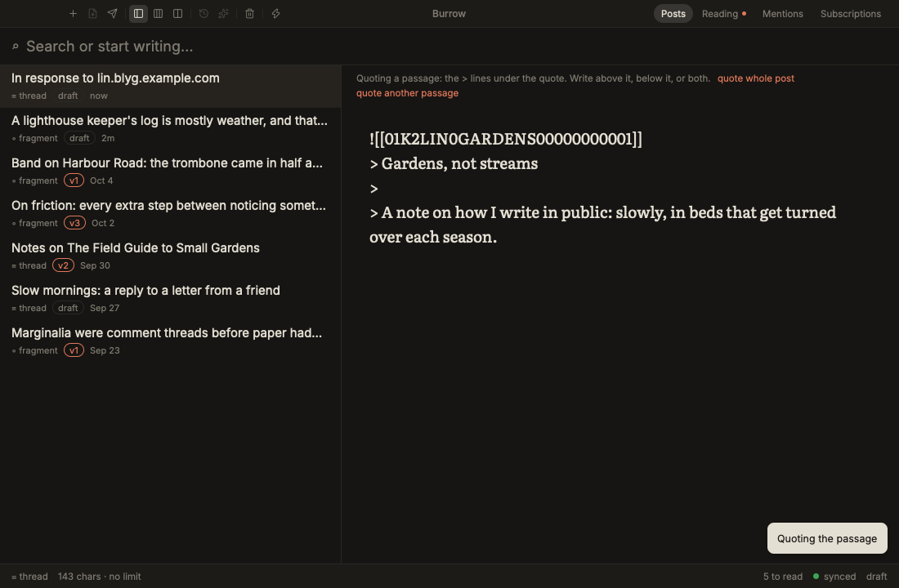Click the 'Burrow' window title
This screenshot has height=588, width=899.
449,14
